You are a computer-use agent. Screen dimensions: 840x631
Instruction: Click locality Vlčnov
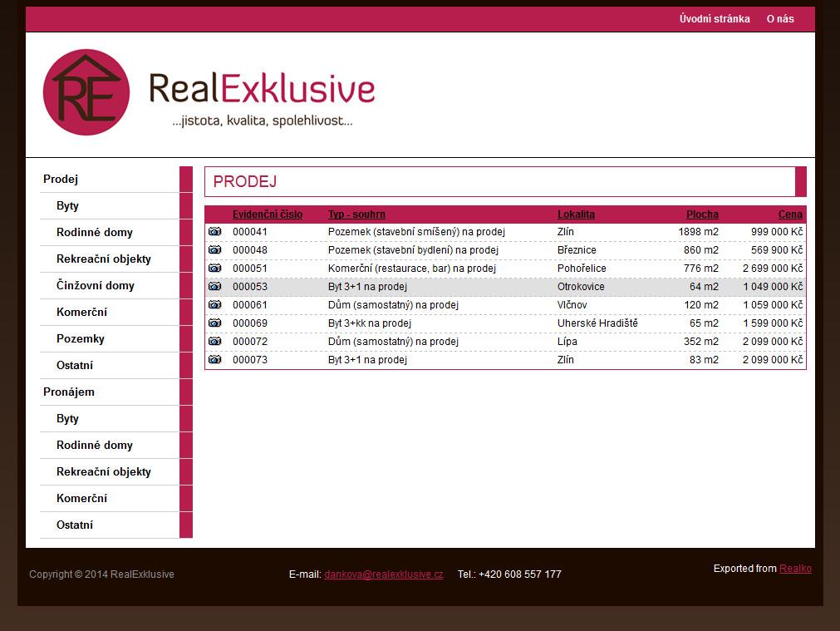point(572,304)
